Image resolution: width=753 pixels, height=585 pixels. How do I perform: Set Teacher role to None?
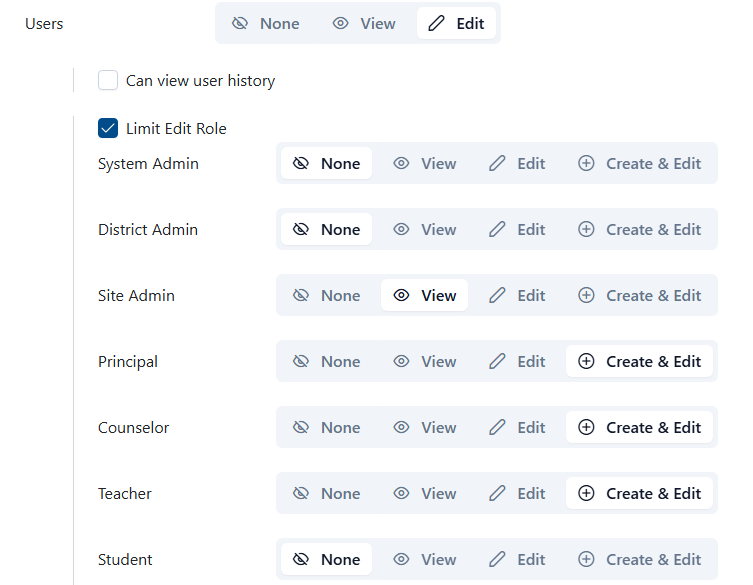pyautogui.click(x=326, y=493)
